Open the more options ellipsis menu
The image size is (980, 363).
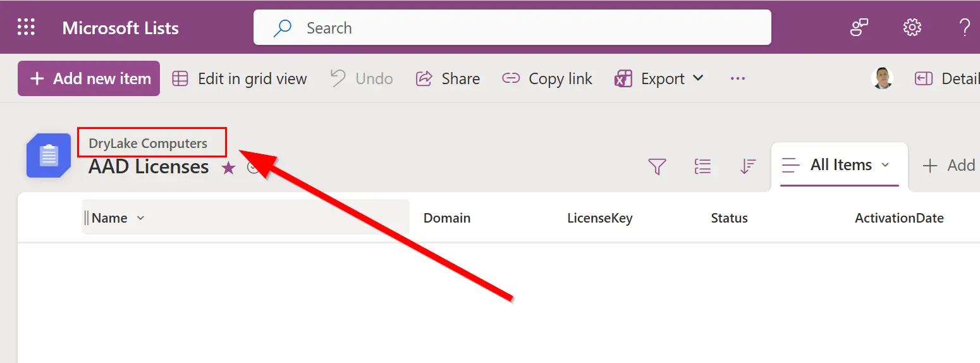pyautogui.click(x=737, y=78)
